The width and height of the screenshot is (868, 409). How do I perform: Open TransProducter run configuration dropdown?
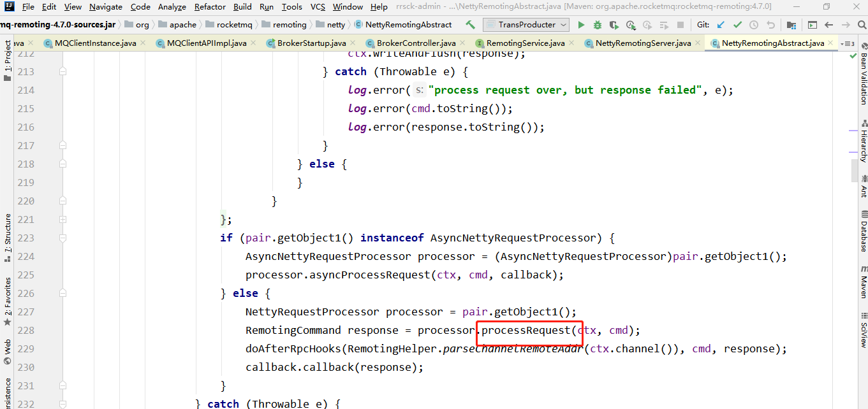point(526,25)
